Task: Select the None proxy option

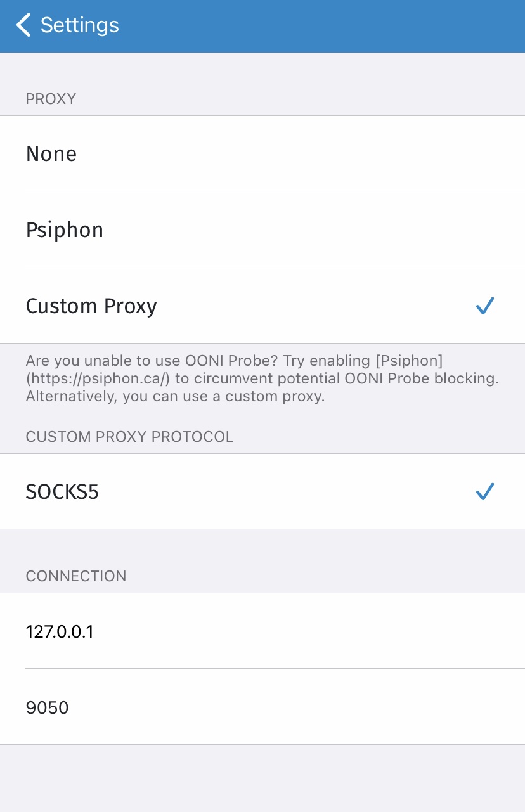Action: 262,154
